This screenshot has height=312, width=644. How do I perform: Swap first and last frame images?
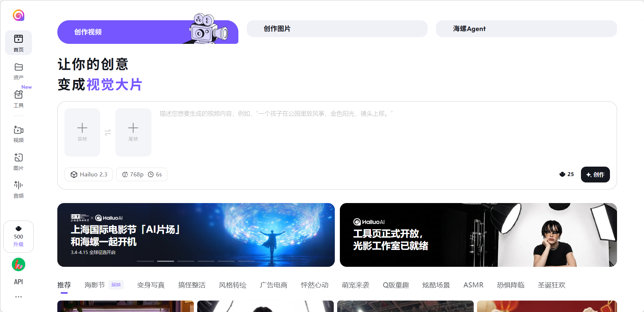point(108,133)
